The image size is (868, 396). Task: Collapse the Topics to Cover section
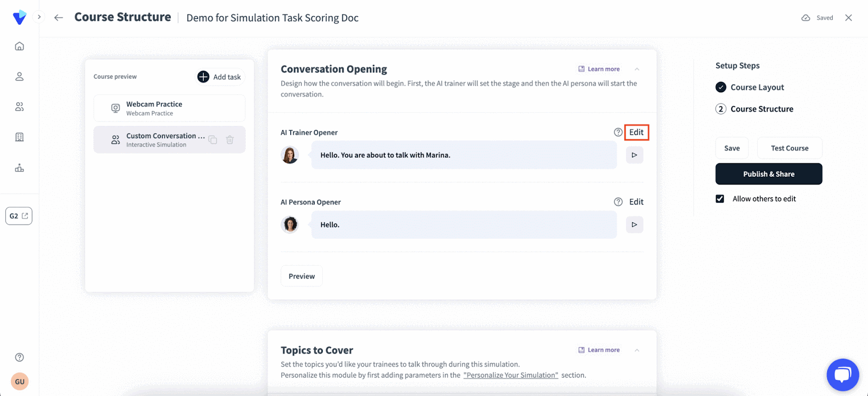tap(637, 350)
